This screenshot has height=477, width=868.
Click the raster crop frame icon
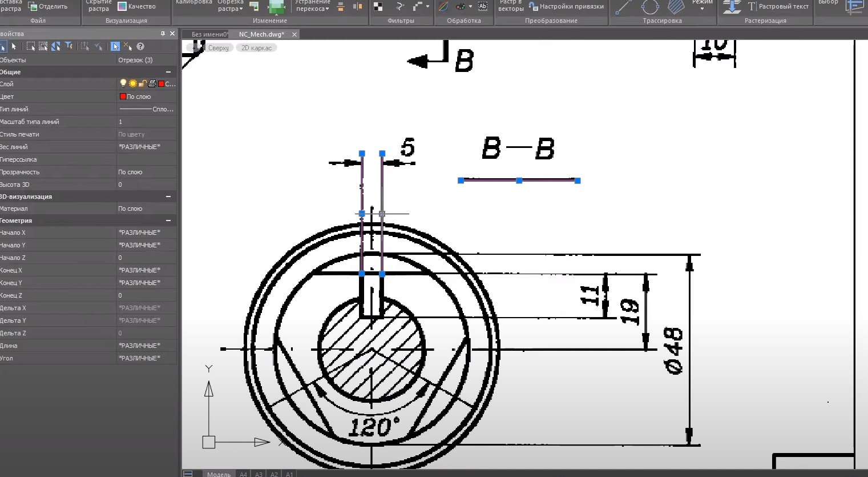[255, 6]
